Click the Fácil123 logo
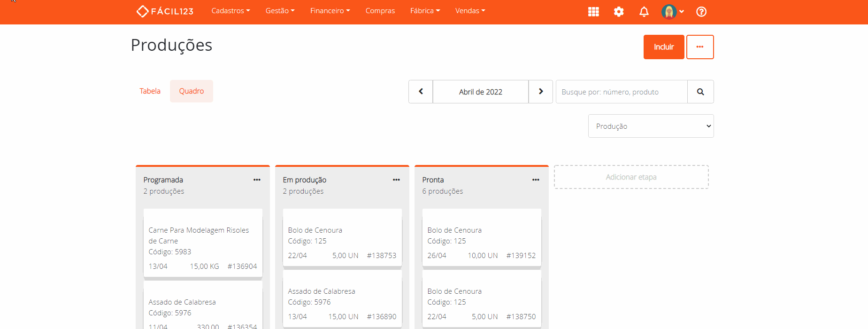The width and height of the screenshot is (868, 329). (x=165, y=11)
